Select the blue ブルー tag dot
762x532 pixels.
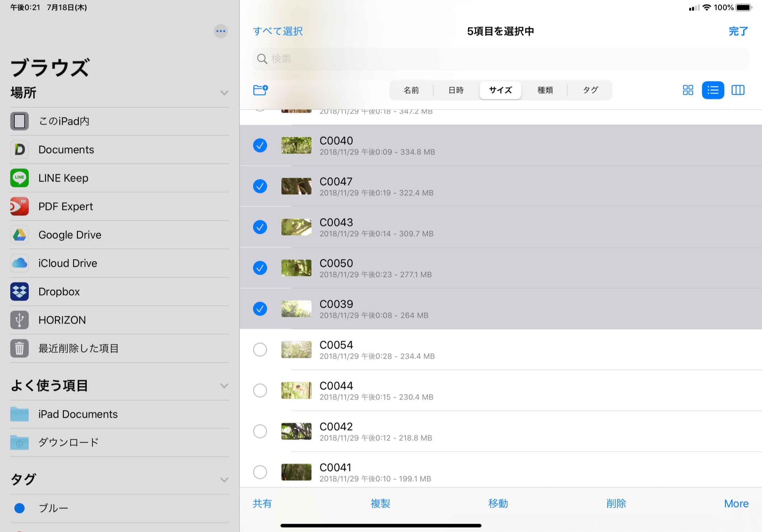[x=20, y=508]
